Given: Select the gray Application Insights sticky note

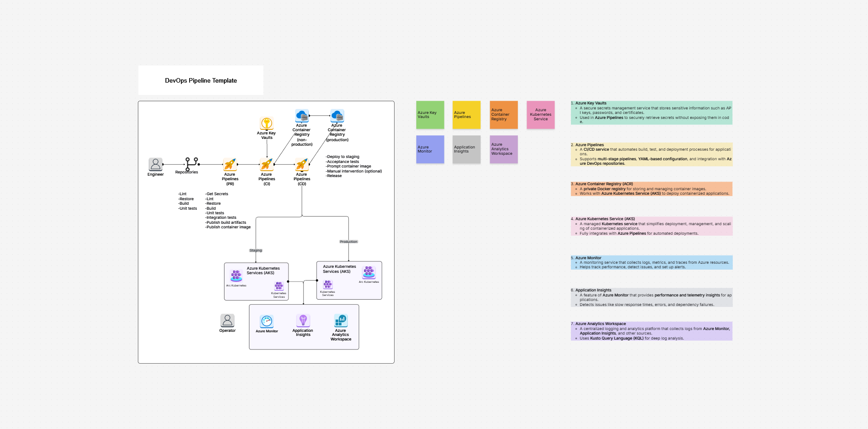Looking at the screenshot, I should (x=466, y=149).
